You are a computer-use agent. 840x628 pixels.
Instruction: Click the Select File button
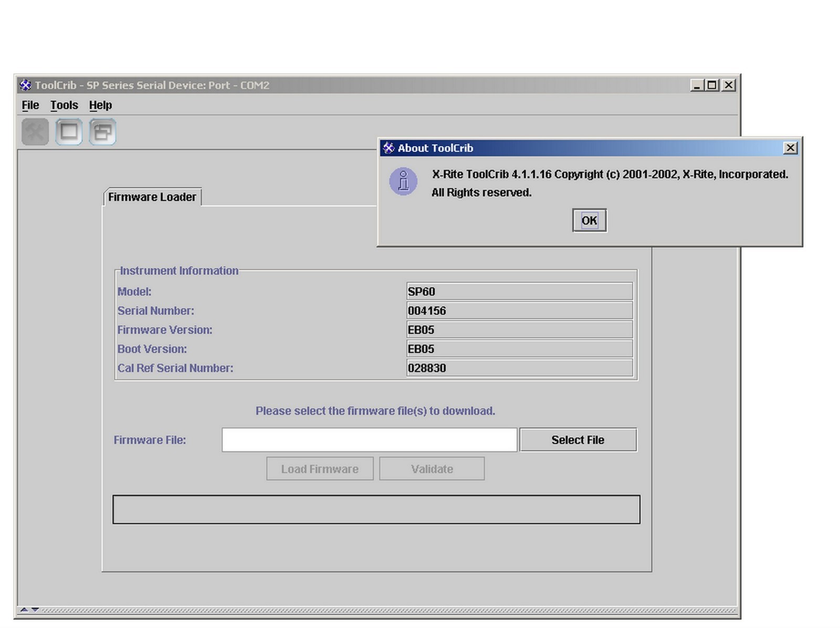(x=578, y=440)
